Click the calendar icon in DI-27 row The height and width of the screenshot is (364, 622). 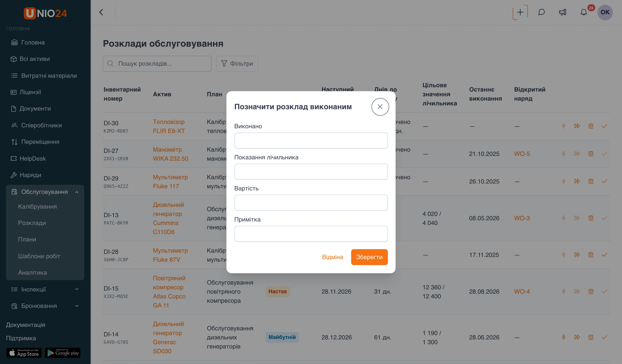point(591,154)
